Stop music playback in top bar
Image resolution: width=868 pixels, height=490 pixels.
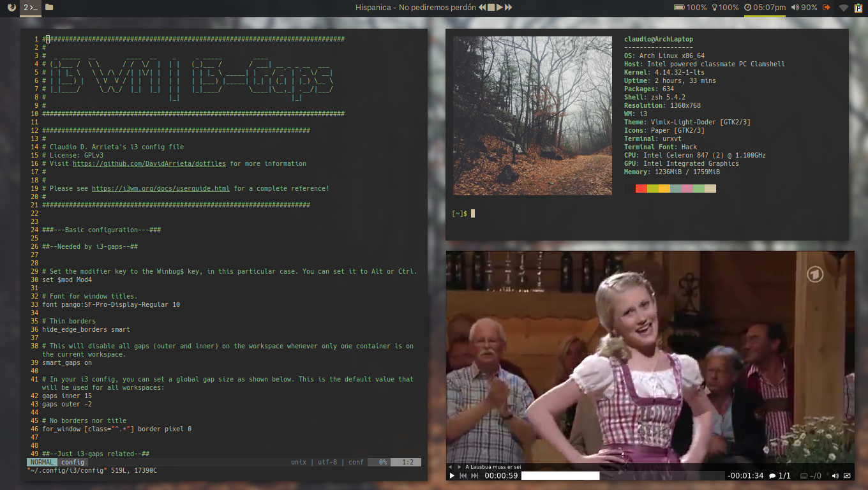[x=491, y=7]
